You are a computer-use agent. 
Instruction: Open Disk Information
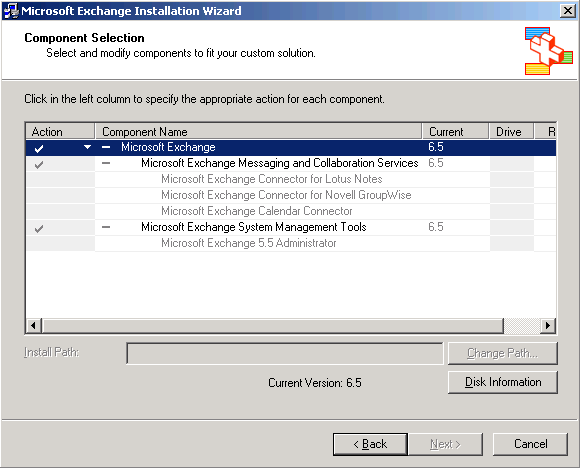point(502,382)
